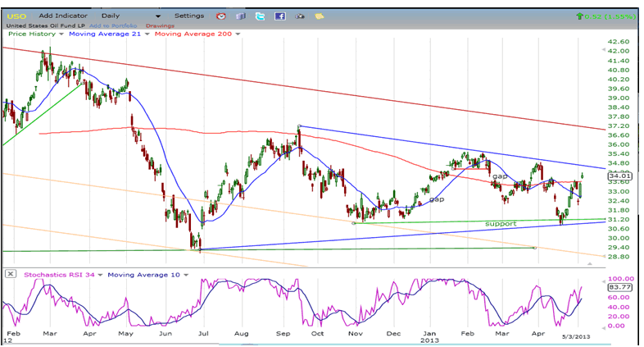
Task: Close the Stochastics RSI indicator panel
Action: tap(10, 274)
